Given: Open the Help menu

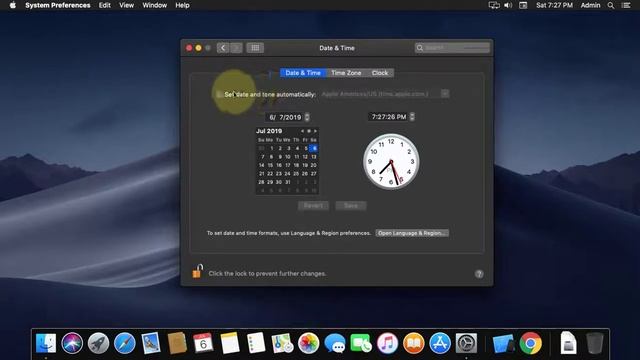Looking at the screenshot, I should (x=182, y=5).
